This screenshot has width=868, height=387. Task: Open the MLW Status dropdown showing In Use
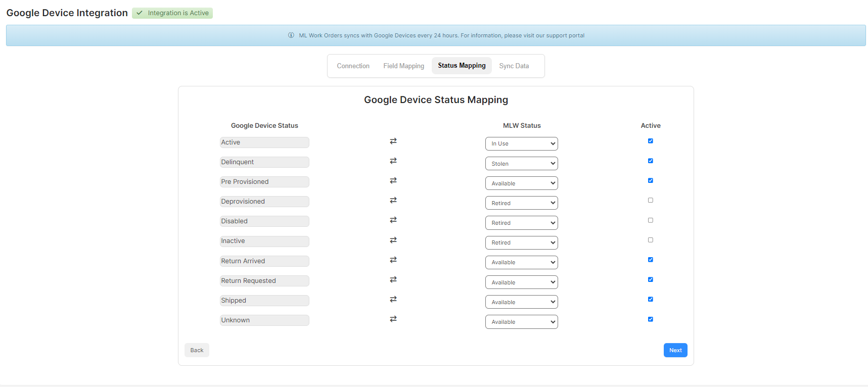(x=521, y=144)
